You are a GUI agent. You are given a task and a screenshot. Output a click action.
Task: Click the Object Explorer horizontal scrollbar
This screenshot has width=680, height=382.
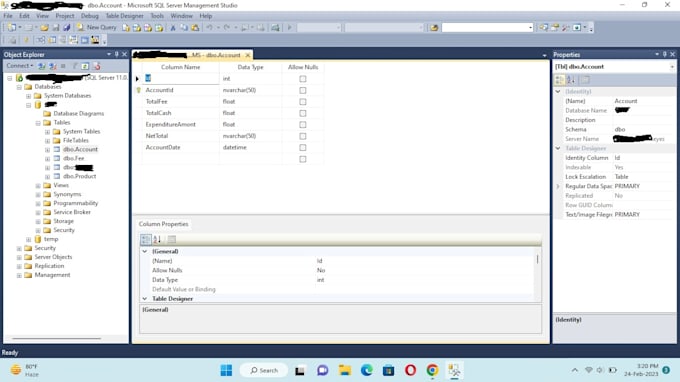(x=57, y=339)
